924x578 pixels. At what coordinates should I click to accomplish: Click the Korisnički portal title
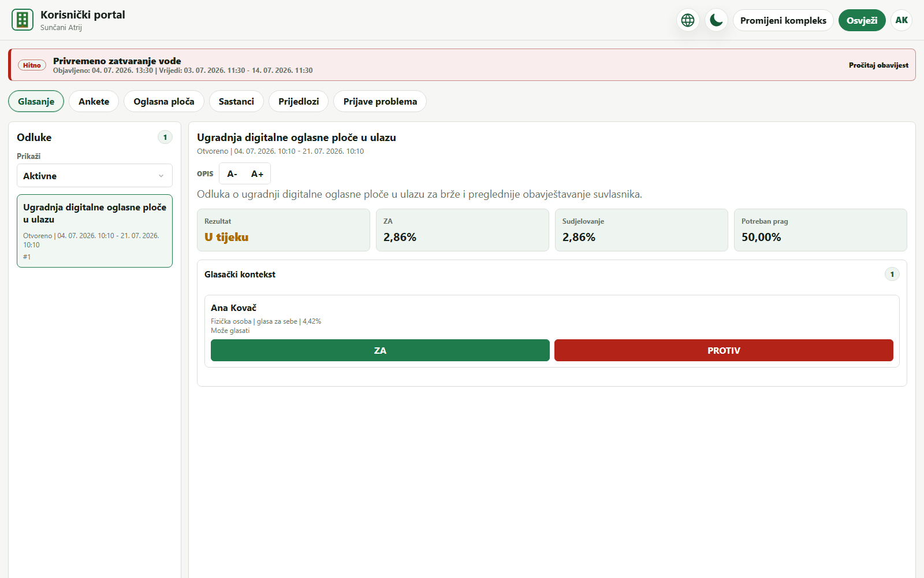point(83,14)
